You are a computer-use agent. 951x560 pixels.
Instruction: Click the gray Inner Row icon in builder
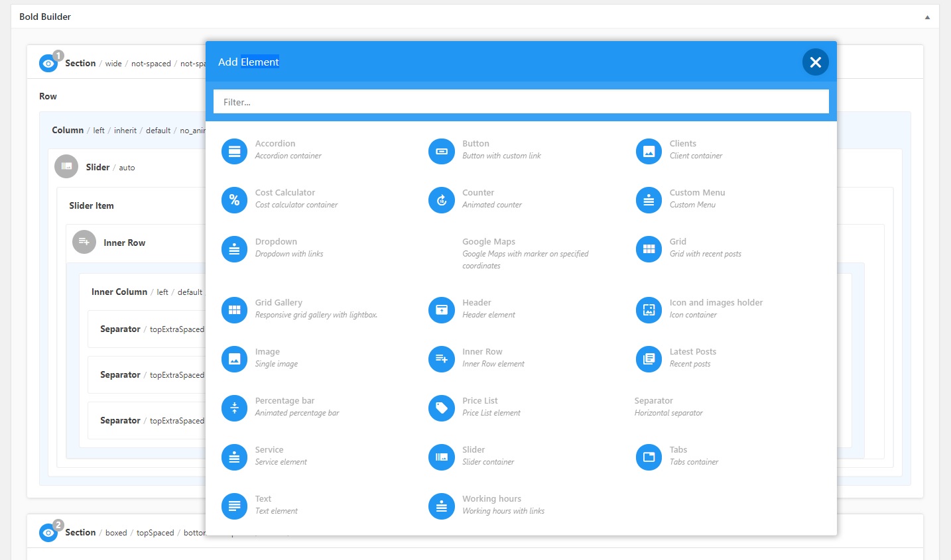[84, 243]
